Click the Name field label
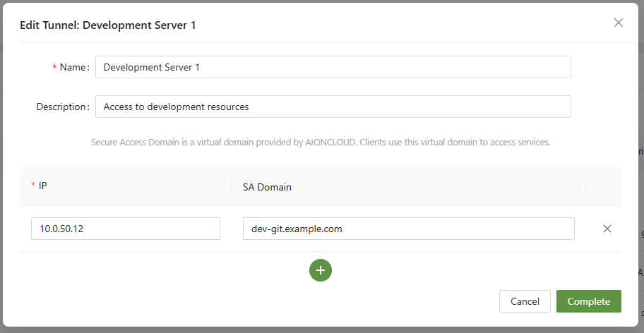Viewport: 644px width, 333px height. [74, 68]
